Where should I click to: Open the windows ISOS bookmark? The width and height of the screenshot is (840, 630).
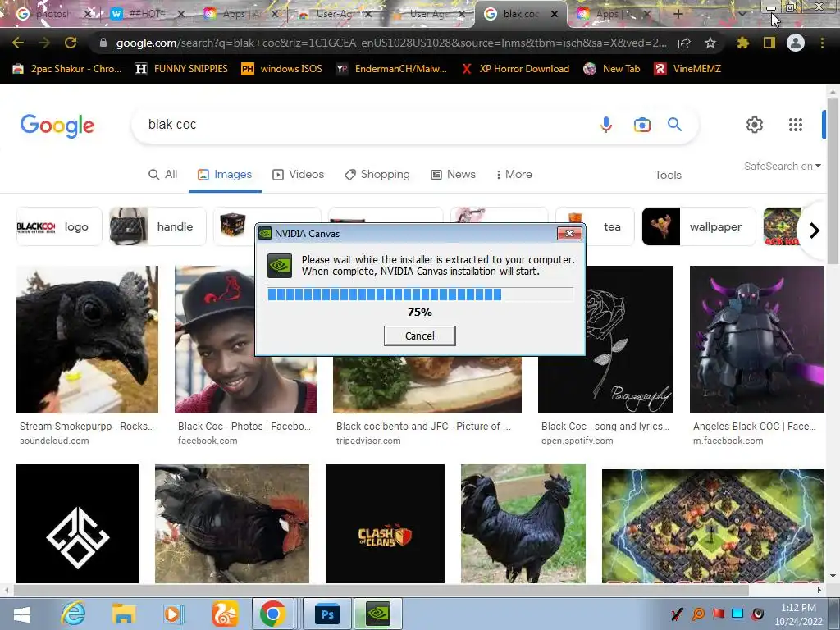(282, 69)
